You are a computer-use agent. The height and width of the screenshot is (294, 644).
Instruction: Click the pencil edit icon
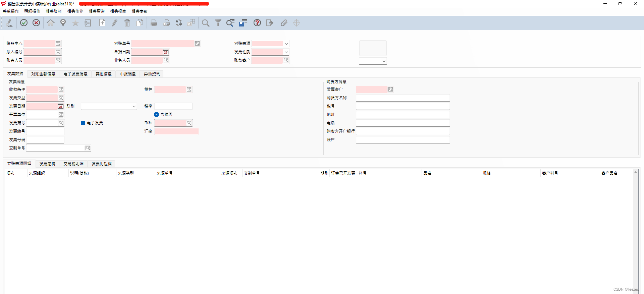click(115, 23)
